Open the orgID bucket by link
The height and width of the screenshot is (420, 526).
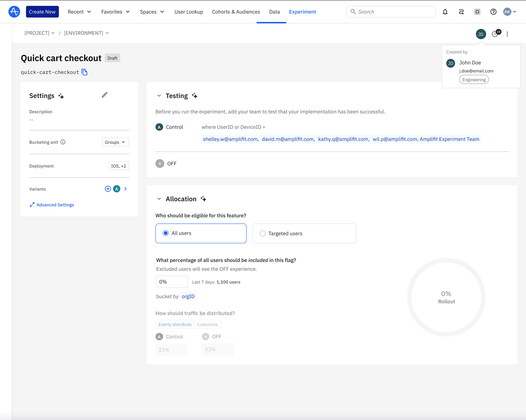click(x=188, y=296)
